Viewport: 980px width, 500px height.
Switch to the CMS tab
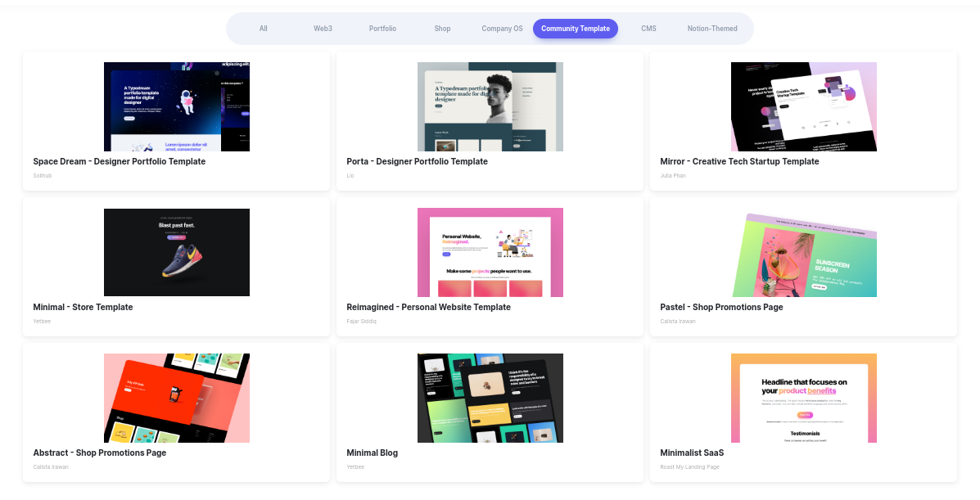[648, 29]
